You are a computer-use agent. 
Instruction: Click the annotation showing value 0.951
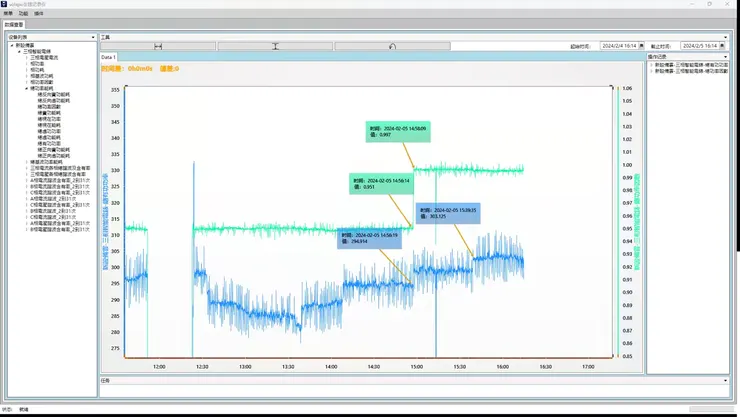(x=381, y=183)
